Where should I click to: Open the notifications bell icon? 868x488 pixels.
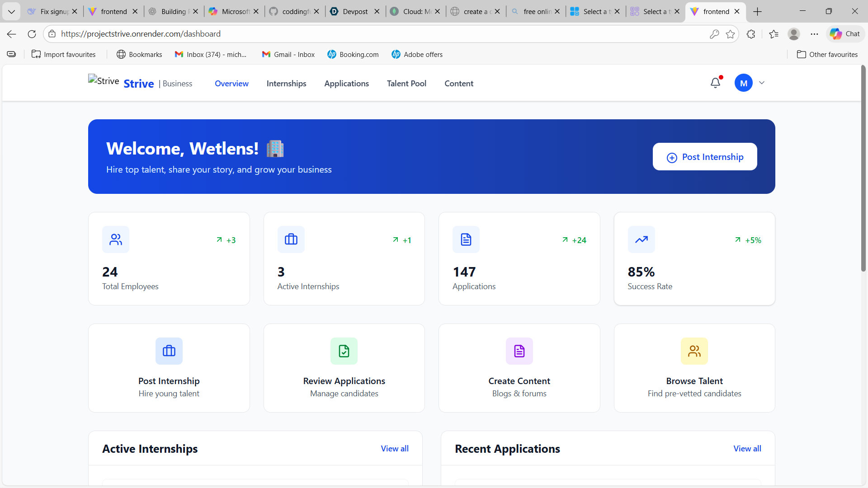pos(715,83)
